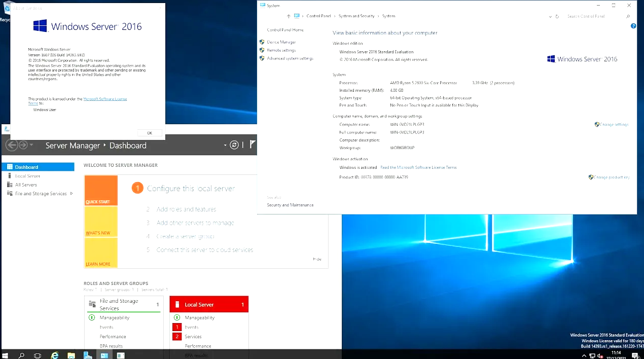Select All Servers in the sidebar

click(26, 185)
